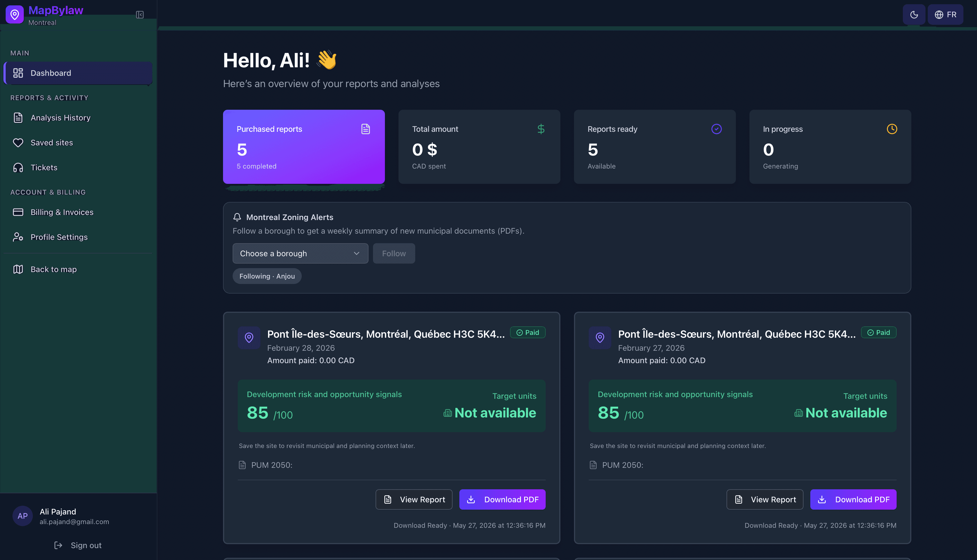
Task: Click the Total amount dollar icon
Action: tap(541, 129)
